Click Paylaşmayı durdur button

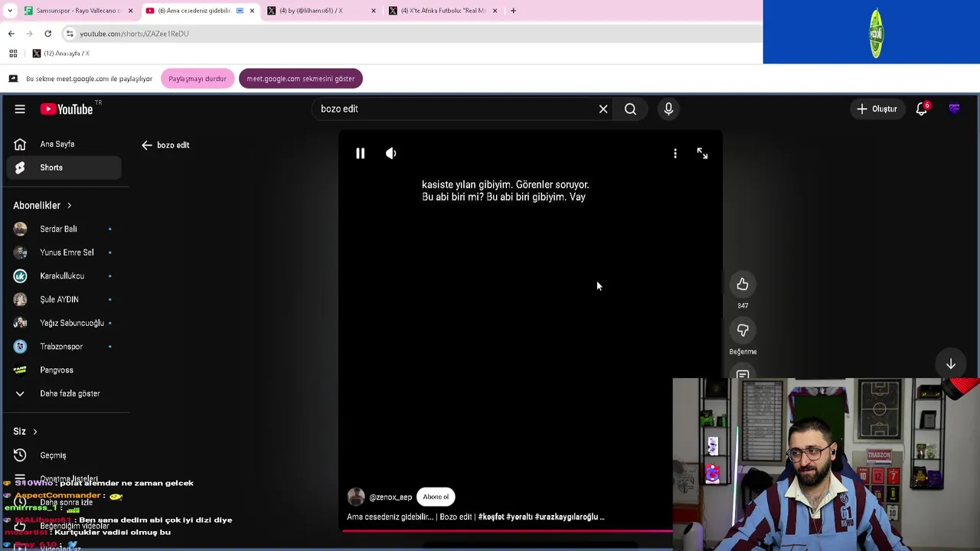point(198,79)
